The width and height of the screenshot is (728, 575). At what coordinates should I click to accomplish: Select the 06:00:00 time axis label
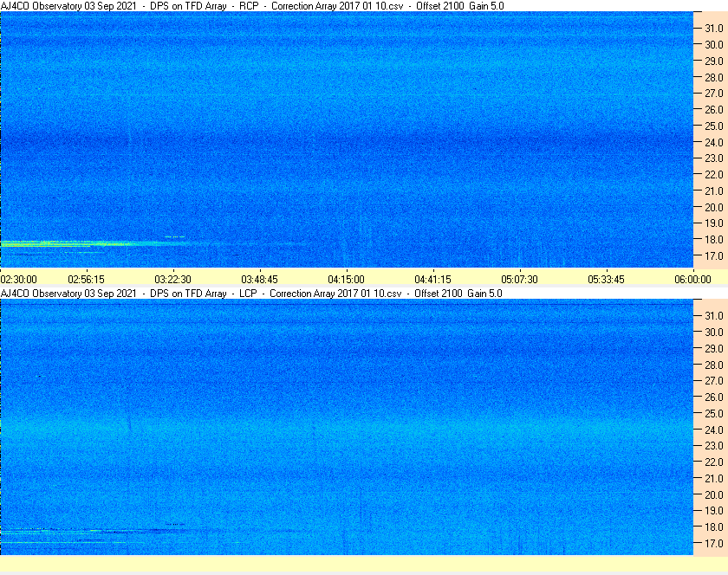[692, 280]
